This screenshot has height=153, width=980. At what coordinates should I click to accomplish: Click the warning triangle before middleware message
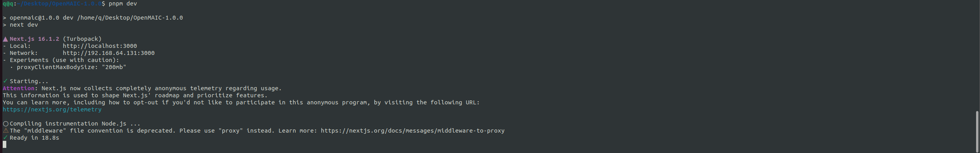pos(5,131)
